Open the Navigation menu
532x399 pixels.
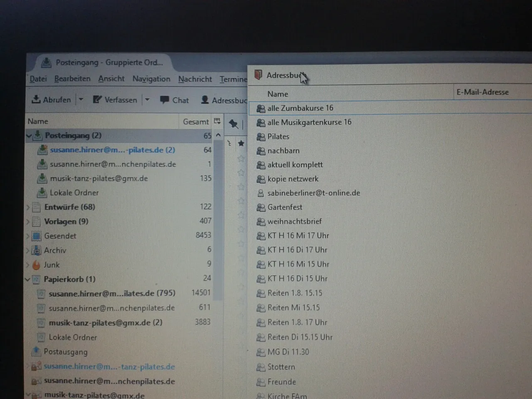[x=151, y=79]
